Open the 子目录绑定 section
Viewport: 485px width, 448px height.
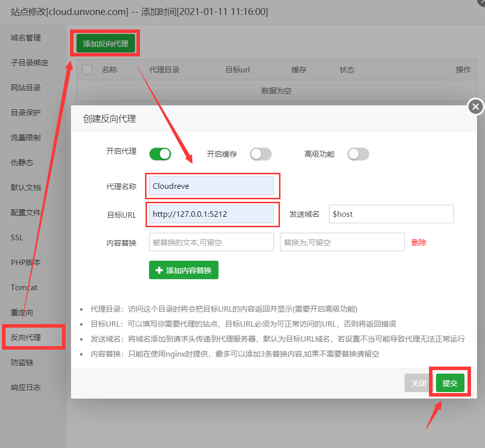(28, 62)
